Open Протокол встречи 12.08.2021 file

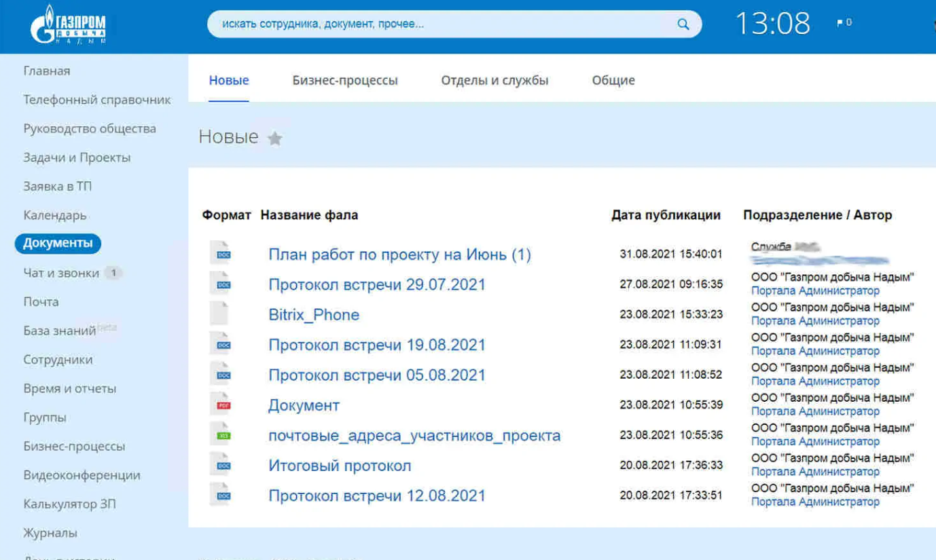(377, 496)
